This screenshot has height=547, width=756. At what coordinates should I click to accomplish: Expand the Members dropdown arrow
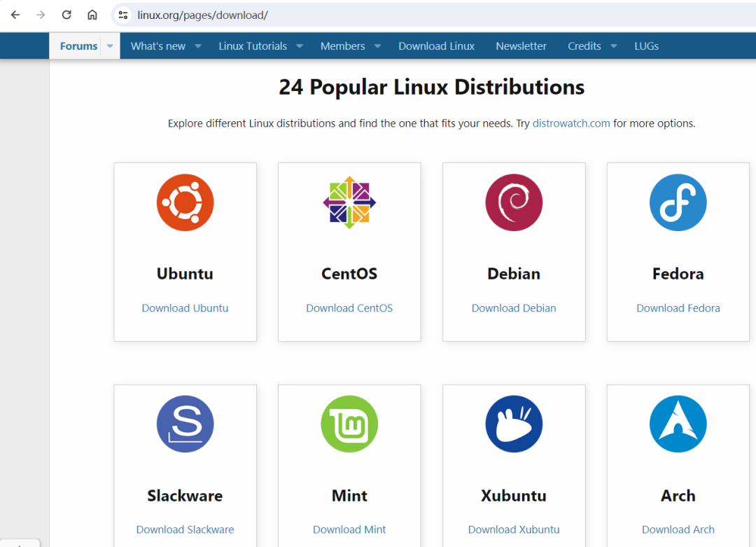377,46
